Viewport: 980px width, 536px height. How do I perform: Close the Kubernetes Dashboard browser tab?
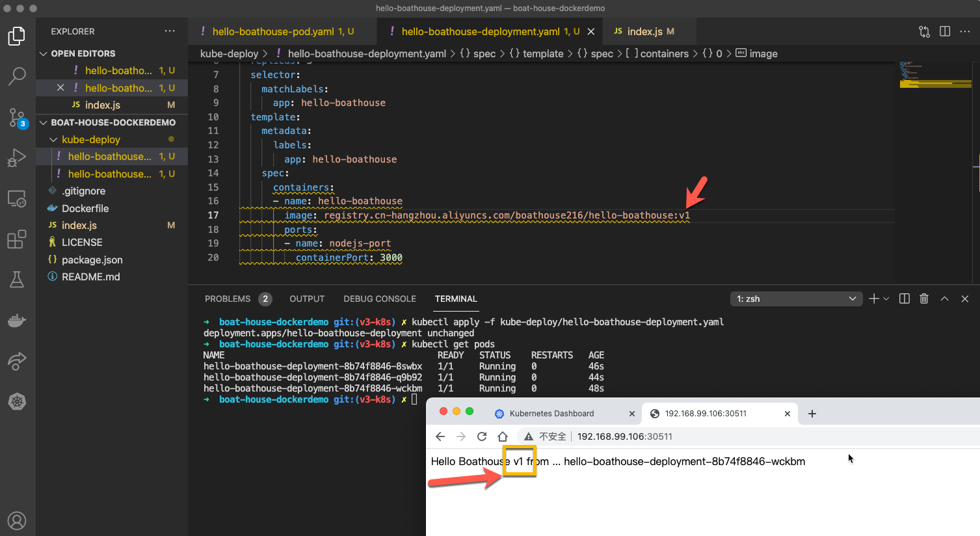click(631, 414)
